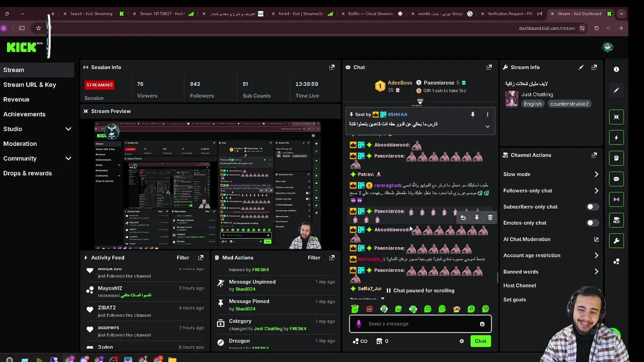Open Moderation in the sidebar
Image resolution: width=644 pixels, height=362 pixels.
tap(20, 144)
